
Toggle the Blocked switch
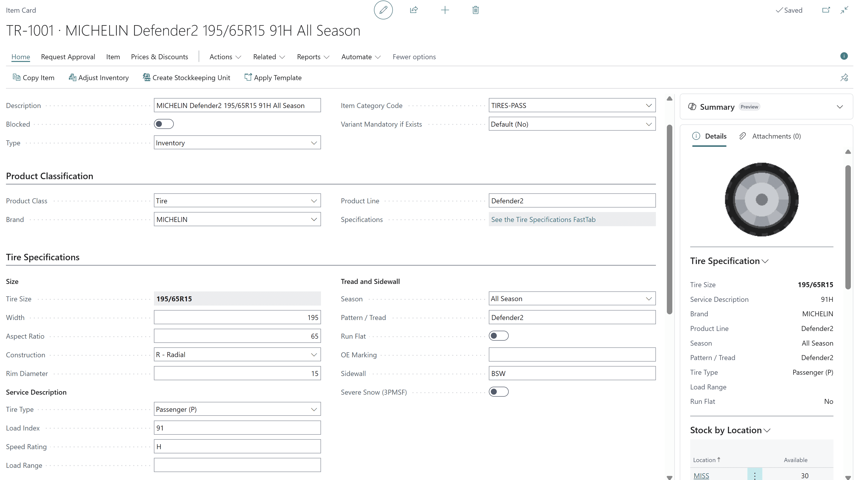[x=164, y=124]
